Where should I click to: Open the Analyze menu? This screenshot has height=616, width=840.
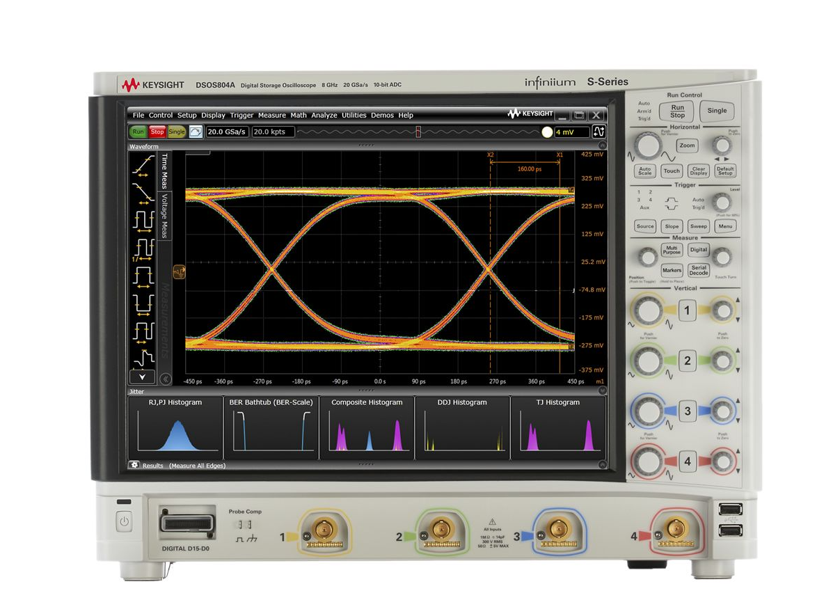[324, 116]
